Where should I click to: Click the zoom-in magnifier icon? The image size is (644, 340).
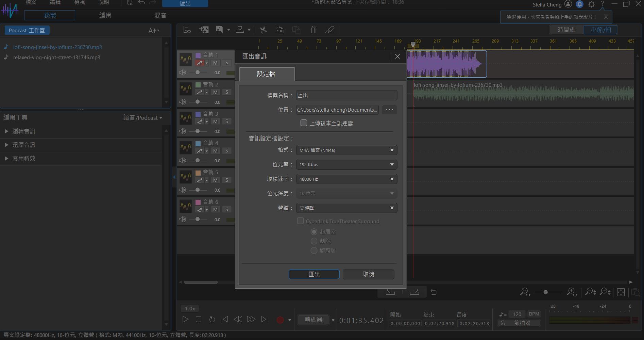point(572,292)
